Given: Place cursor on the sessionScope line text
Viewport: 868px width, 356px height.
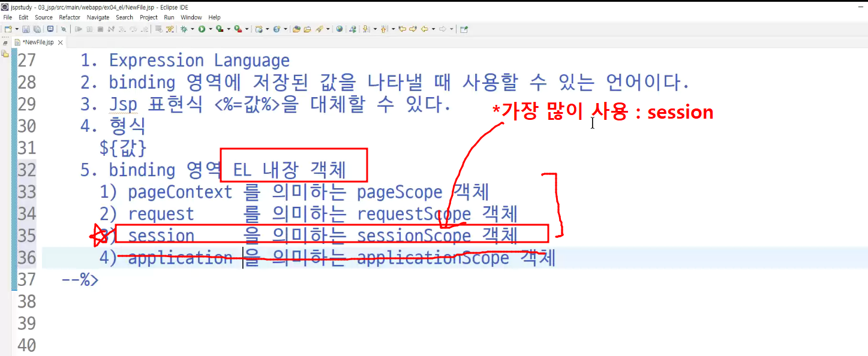Looking at the screenshot, I should 322,236.
